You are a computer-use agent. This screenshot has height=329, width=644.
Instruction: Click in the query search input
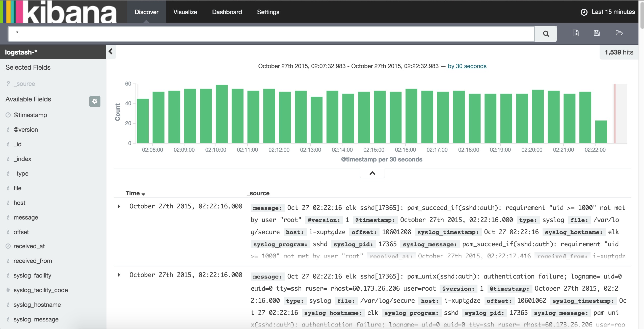pos(271,34)
